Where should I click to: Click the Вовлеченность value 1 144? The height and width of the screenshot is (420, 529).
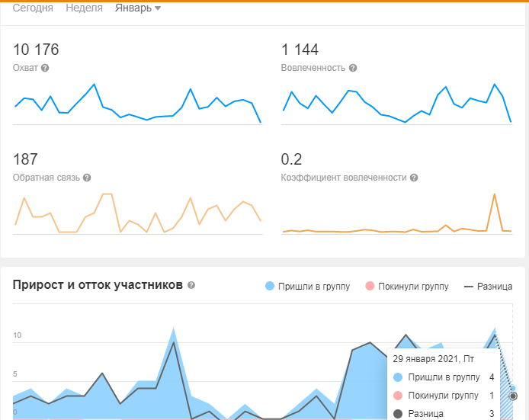pos(300,50)
